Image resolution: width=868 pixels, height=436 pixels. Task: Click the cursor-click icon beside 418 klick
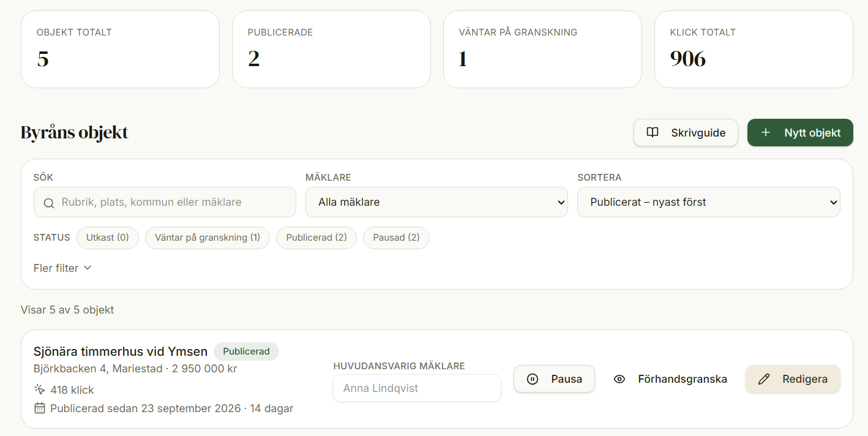pos(40,389)
